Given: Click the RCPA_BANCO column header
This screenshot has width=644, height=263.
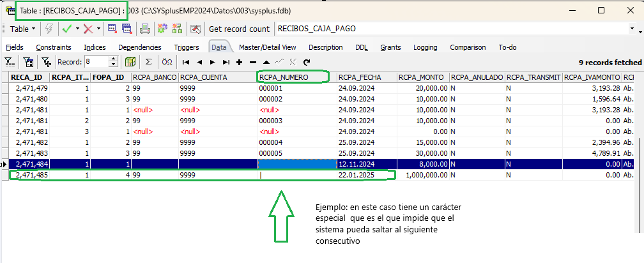Looking at the screenshot, I should [x=155, y=77].
